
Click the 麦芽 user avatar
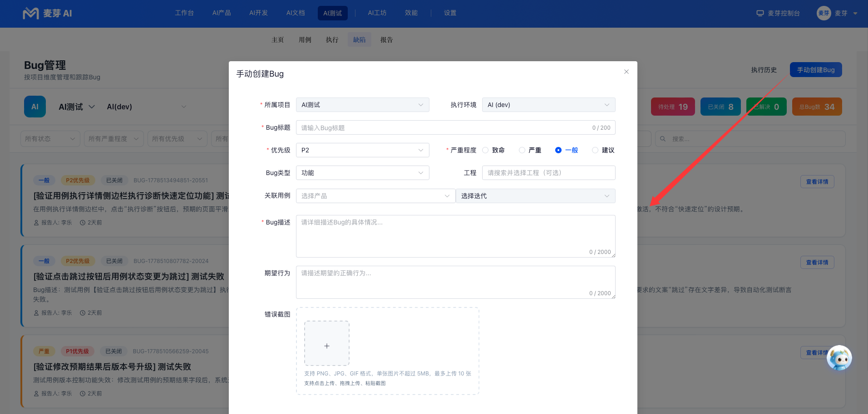824,13
